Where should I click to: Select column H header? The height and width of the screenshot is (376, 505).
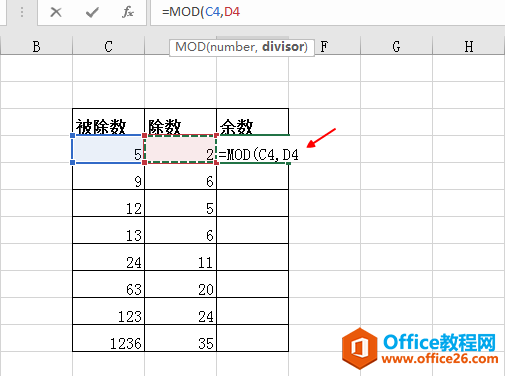469,46
